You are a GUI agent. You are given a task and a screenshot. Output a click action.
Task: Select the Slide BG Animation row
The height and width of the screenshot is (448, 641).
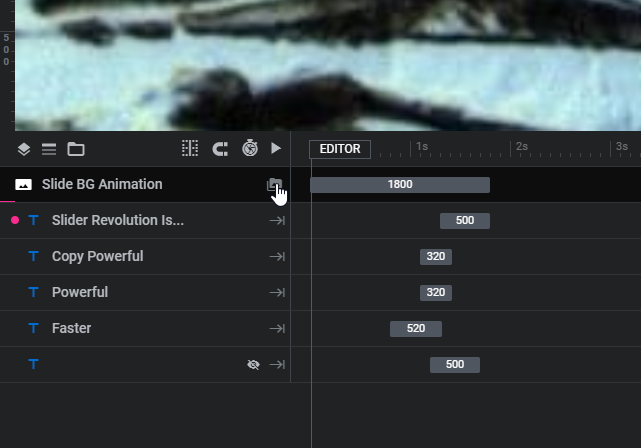pyautogui.click(x=145, y=184)
